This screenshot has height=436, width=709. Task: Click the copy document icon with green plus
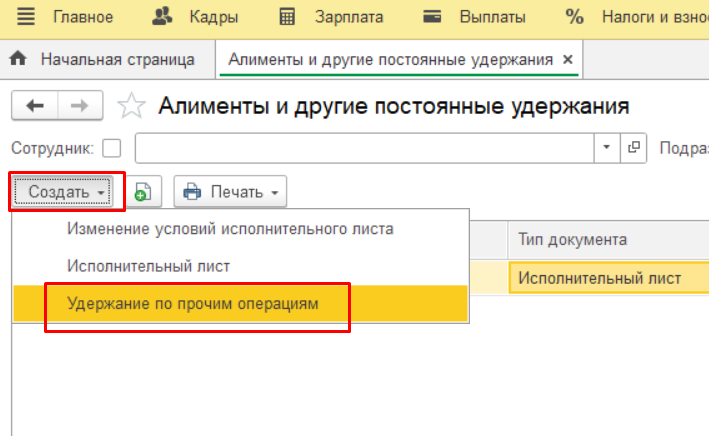point(143,192)
